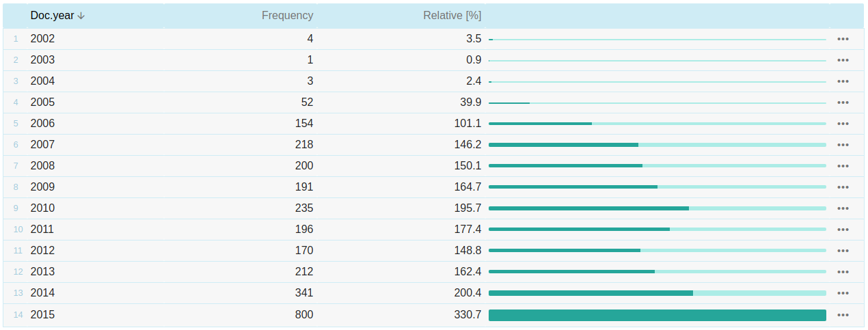Select the 2003 year entry
868x330 pixels.
click(x=42, y=60)
